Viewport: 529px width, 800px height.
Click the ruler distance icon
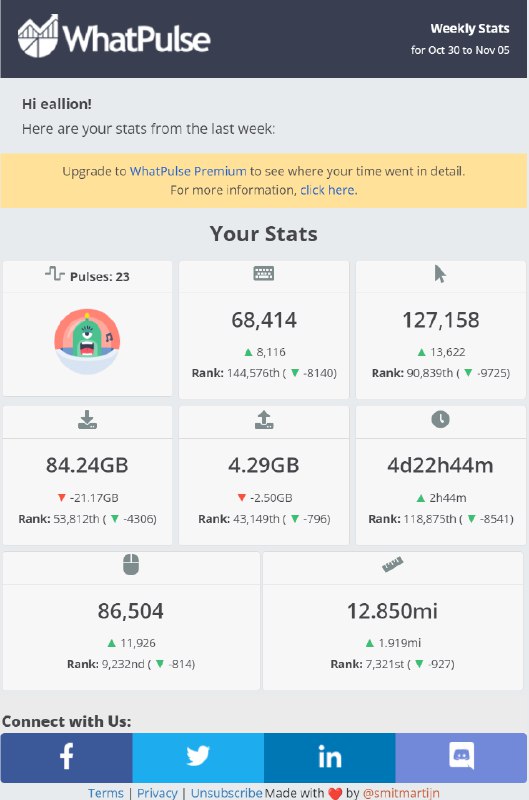click(x=392, y=564)
